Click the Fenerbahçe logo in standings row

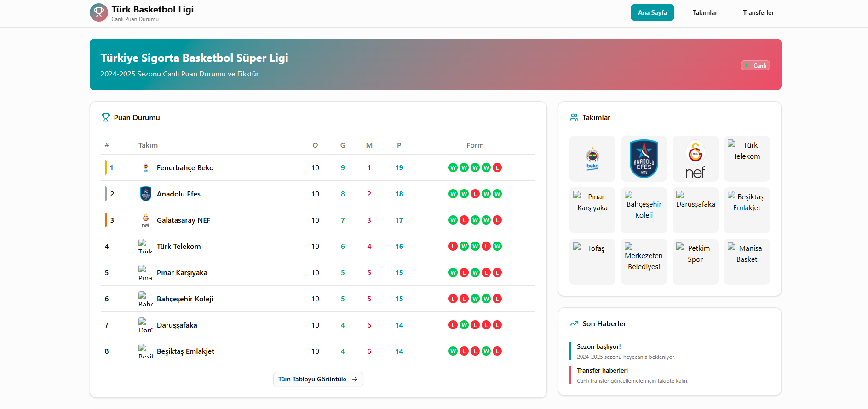coord(146,167)
